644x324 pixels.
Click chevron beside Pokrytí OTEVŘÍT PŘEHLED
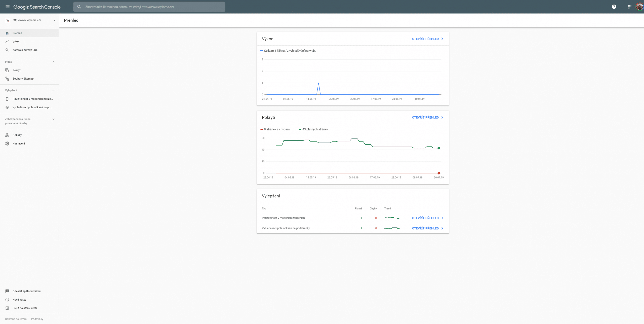coord(442,117)
